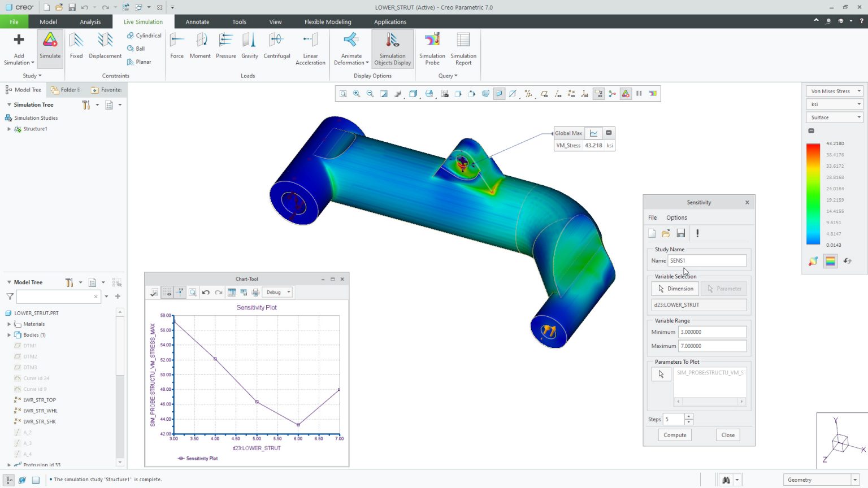Image resolution: width=868 pixels, height=488 pixels.
Task: Run the Simulate tool
Action: [50, 48]
